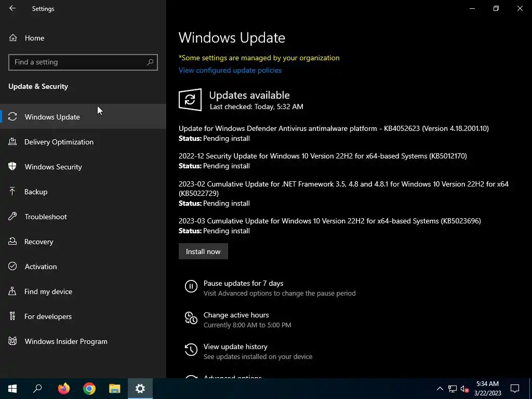Click the Windows Insider Program icon
532x399 pixels.
coord(12,341)
